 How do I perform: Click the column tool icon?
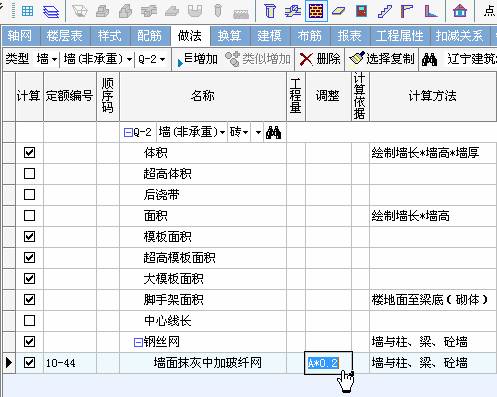click(270, 11)
